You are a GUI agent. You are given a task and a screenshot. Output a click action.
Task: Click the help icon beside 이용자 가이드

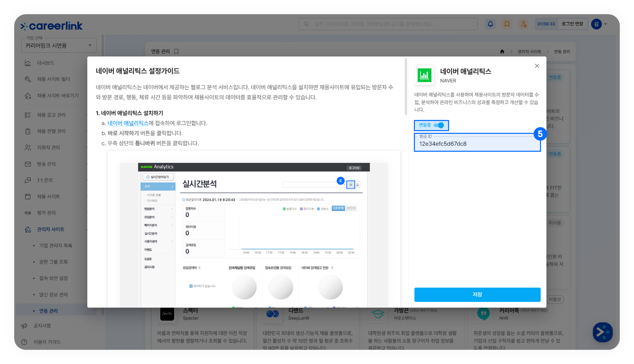[x=24, y=342]
